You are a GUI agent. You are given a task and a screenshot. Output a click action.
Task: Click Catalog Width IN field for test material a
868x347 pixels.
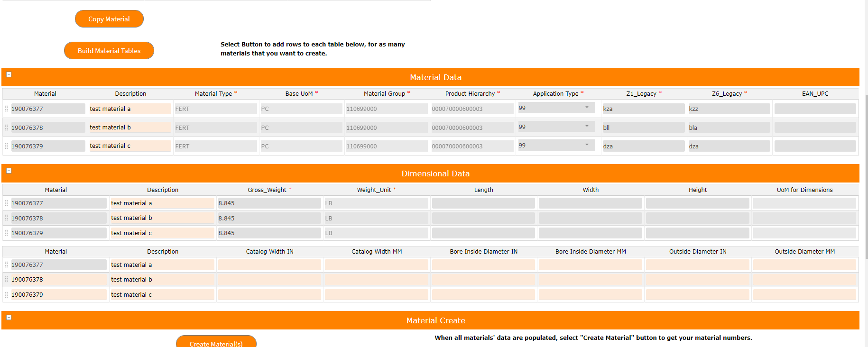click(x=269, y=265)
